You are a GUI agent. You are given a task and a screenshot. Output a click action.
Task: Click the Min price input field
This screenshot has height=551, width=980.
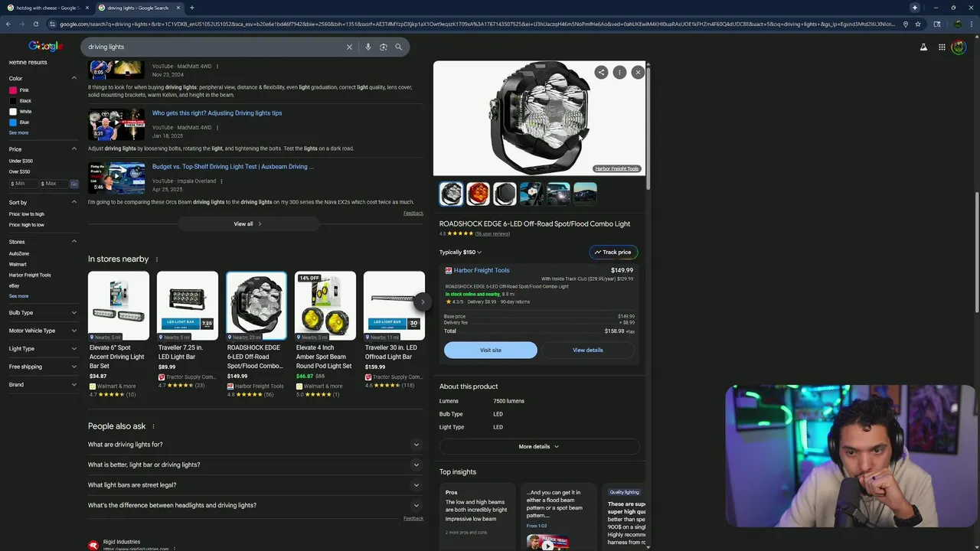[23, 184]
